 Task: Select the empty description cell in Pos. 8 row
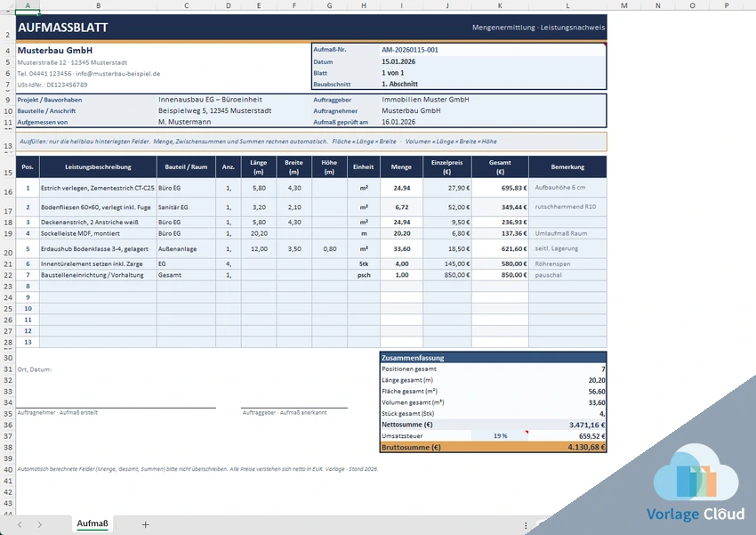99,286
